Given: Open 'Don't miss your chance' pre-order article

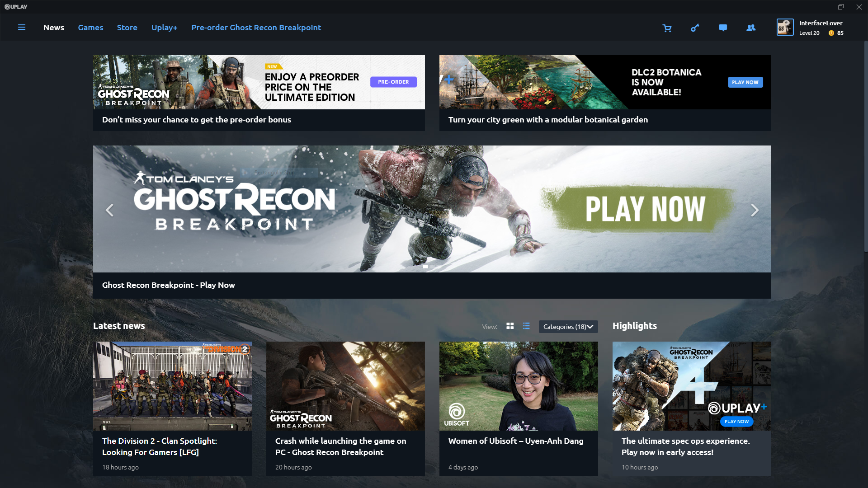Looking at the screenshot, I should (x=197, y=120).
